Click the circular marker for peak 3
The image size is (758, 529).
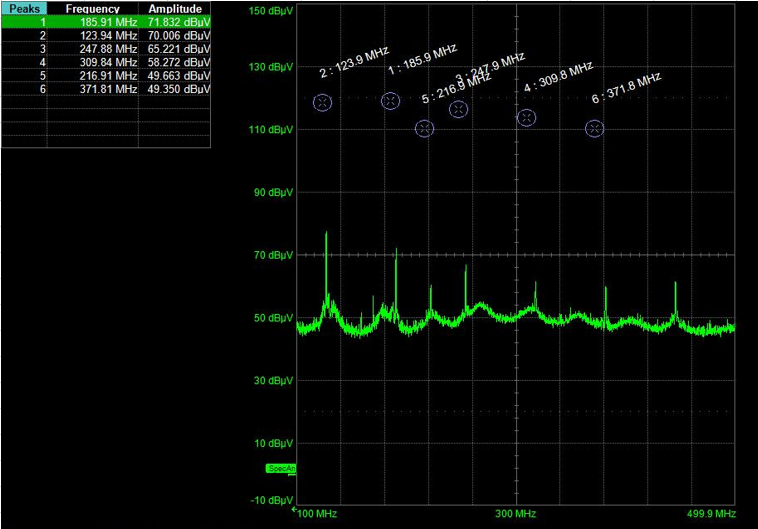pyautogui.click(x=458, y=109)
